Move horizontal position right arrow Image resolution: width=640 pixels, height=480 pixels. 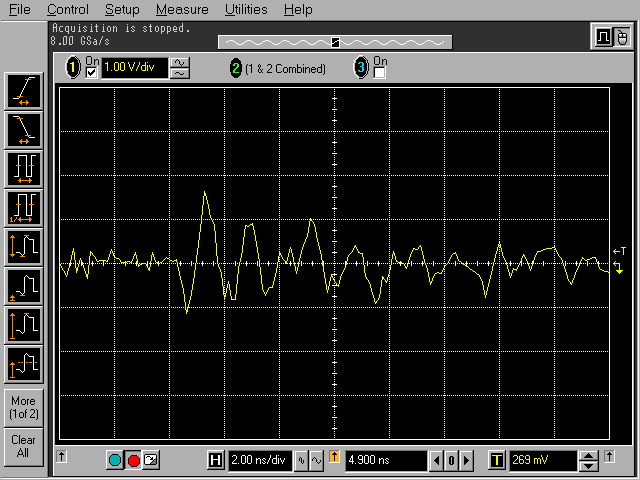click(x=466, y=461)
